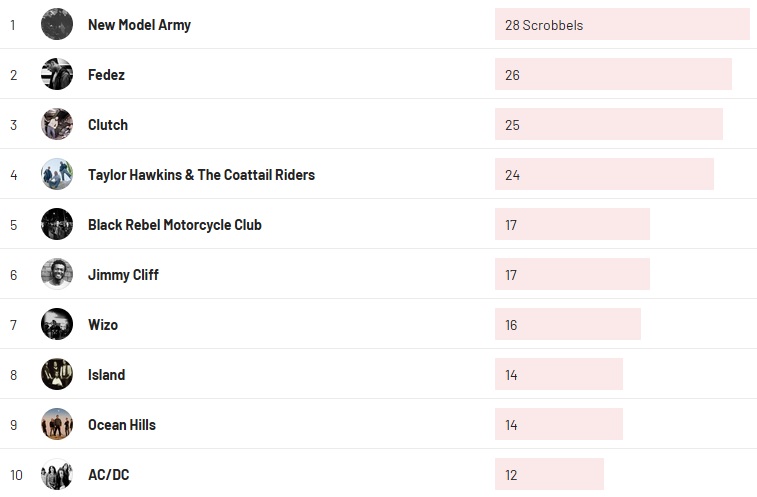Click AC/DC artist avatar
This screenshot has width=757, height=497.
(x=57, y=474)
